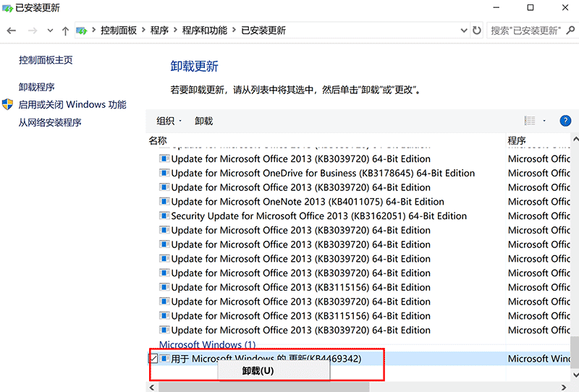The height and width of the screenshot is (392, 579).
Task: Click the back navigation arrow
Action: (12, 30)
